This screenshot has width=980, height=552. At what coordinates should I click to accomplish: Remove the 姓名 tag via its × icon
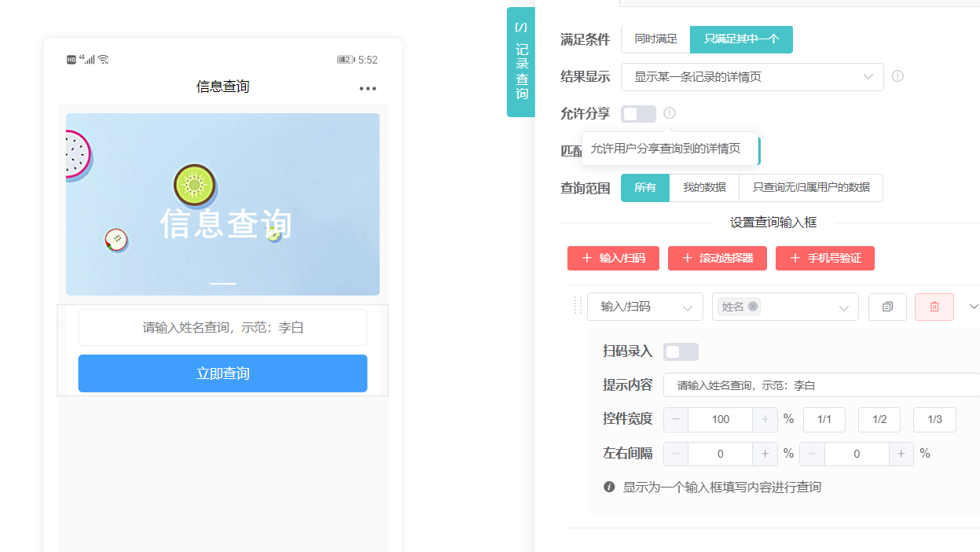752,307
